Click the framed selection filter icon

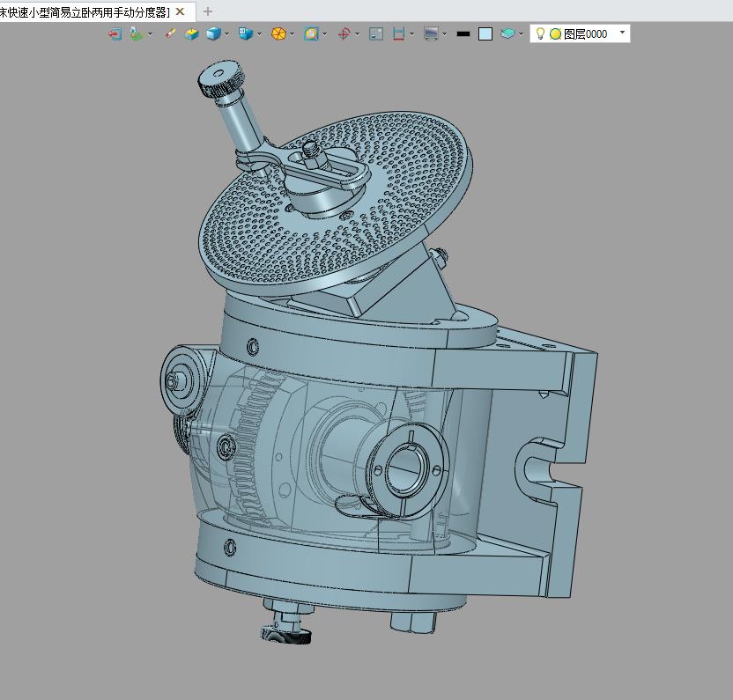pos(311,34)
